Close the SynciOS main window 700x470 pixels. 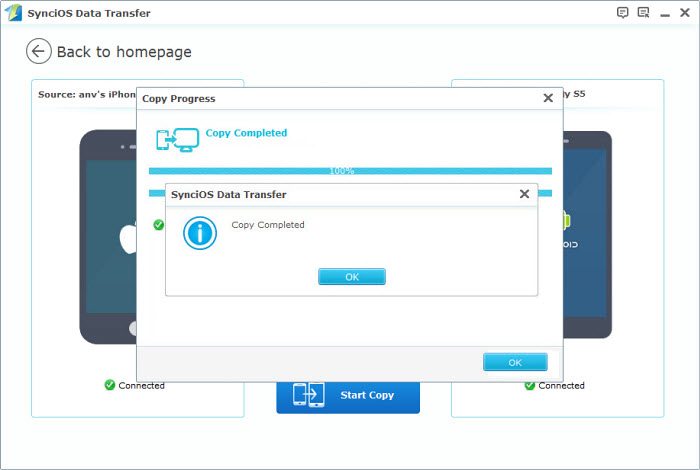click(685, 12)
